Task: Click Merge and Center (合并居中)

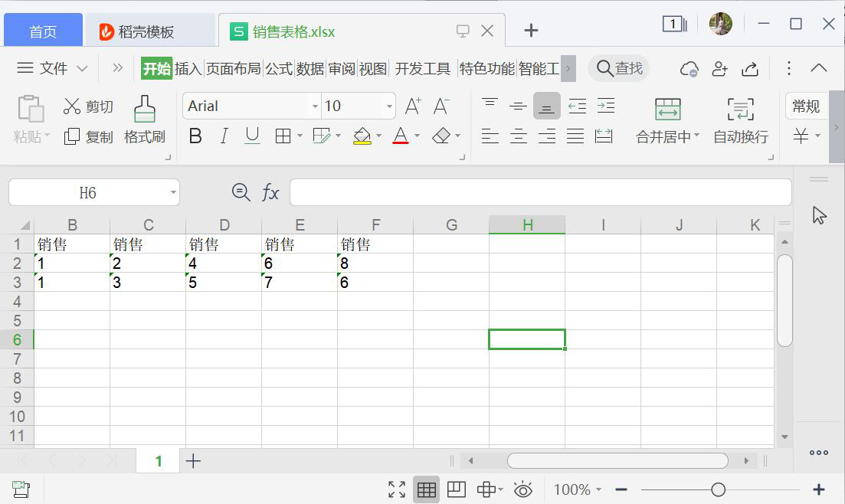Action: point(668,121)
